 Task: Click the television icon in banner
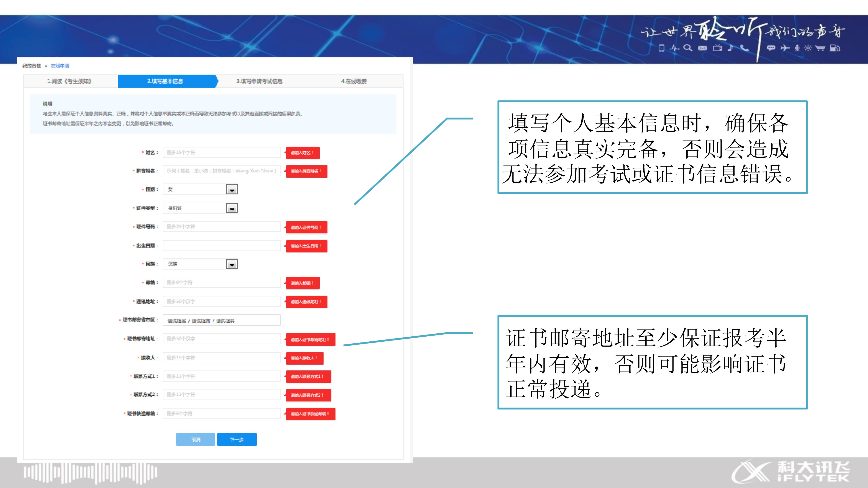coord(717,48)
